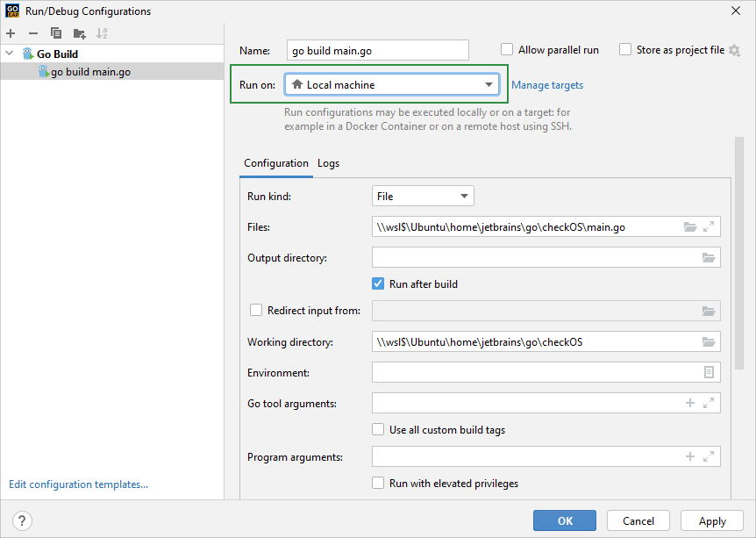The width and height of the screenshot is (756, 538).
Task: Click the Manage targets link
Action: point(547,85)
